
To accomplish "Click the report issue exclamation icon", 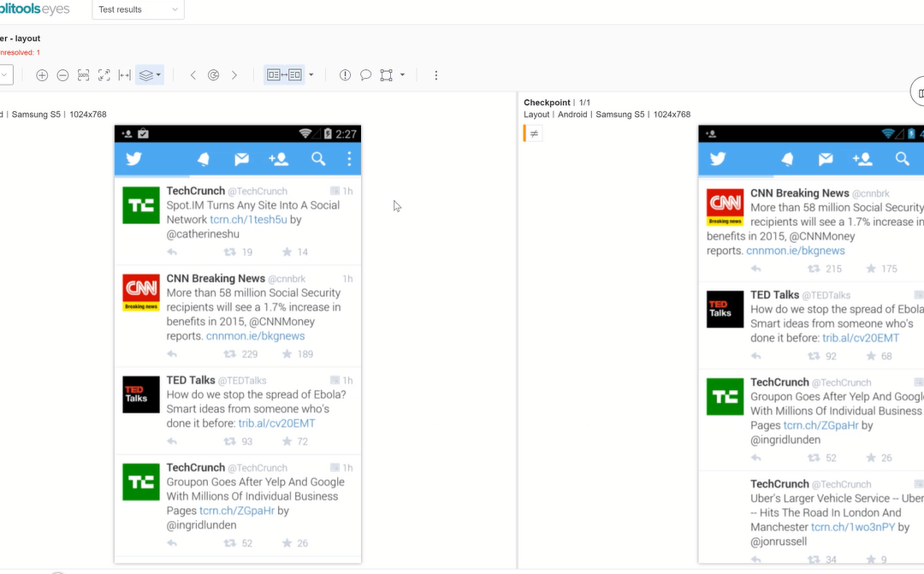I will click(x=345, y=75).
